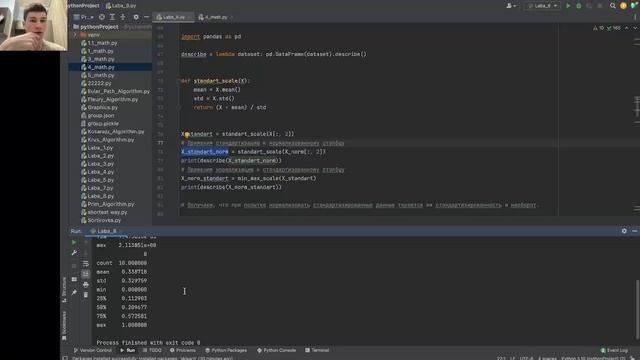Open the user account icon in toolbar
Image resolution: width=640 pixels, height=360 pixels.
(511, 6)
